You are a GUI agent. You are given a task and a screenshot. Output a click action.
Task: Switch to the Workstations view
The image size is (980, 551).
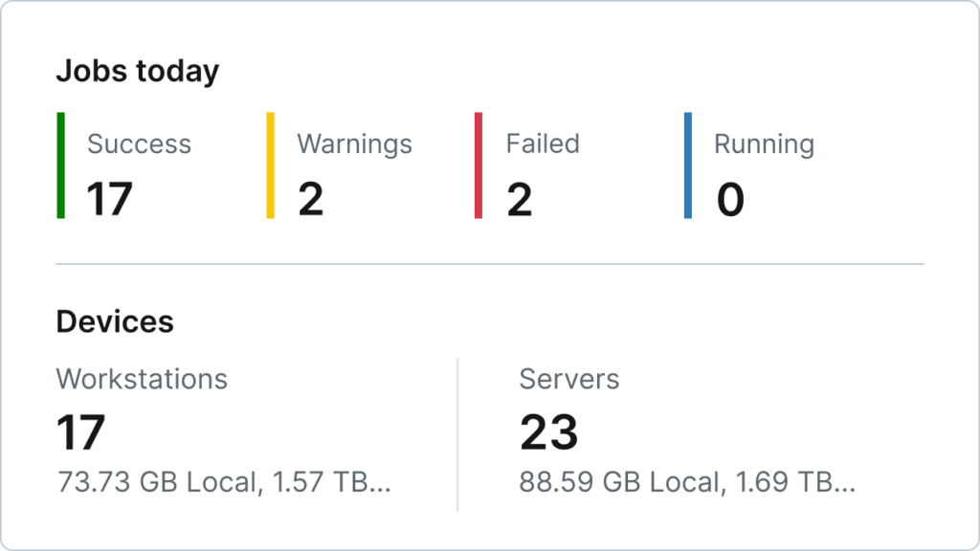coord(142,379)
